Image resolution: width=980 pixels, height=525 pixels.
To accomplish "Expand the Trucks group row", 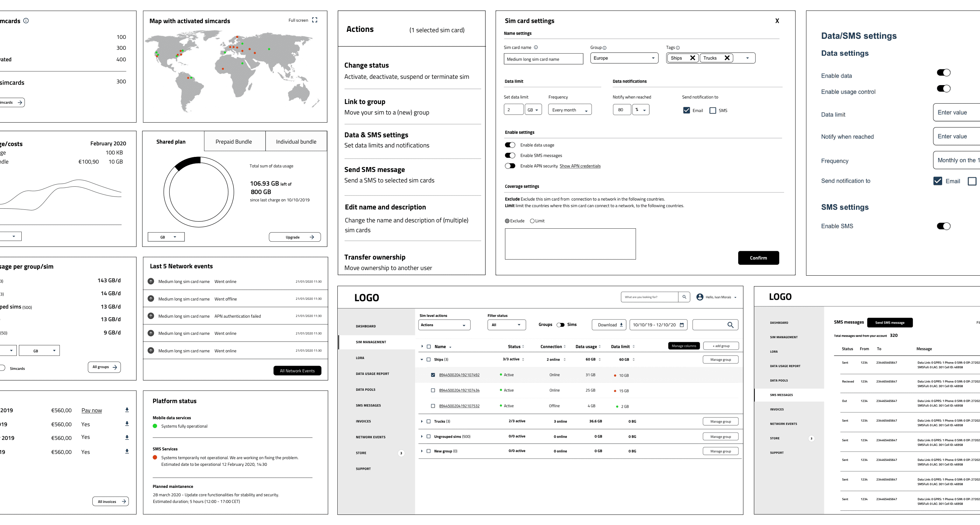I will pos(422,421).
